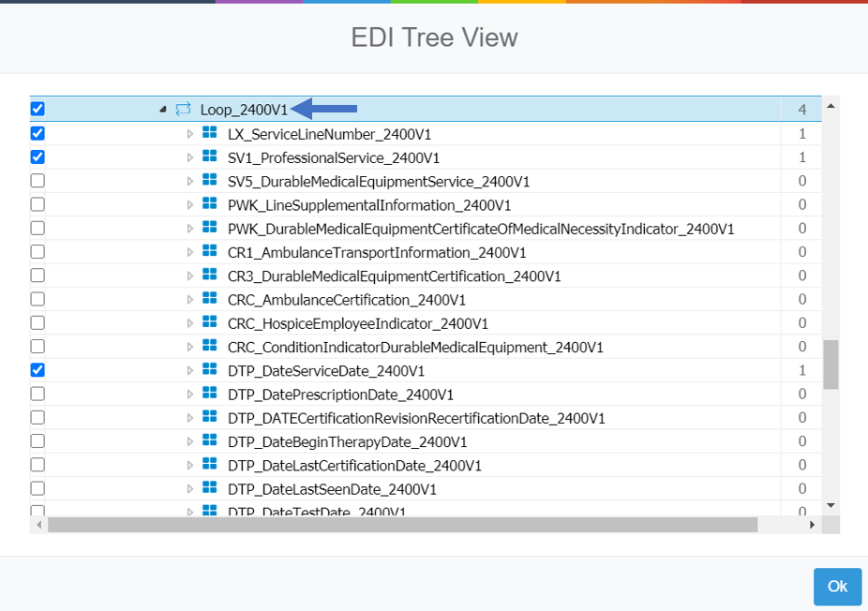Click the loop icon beside Loop_2400V1
Viewport: 868px width, 611px height.
coord(183,109)
